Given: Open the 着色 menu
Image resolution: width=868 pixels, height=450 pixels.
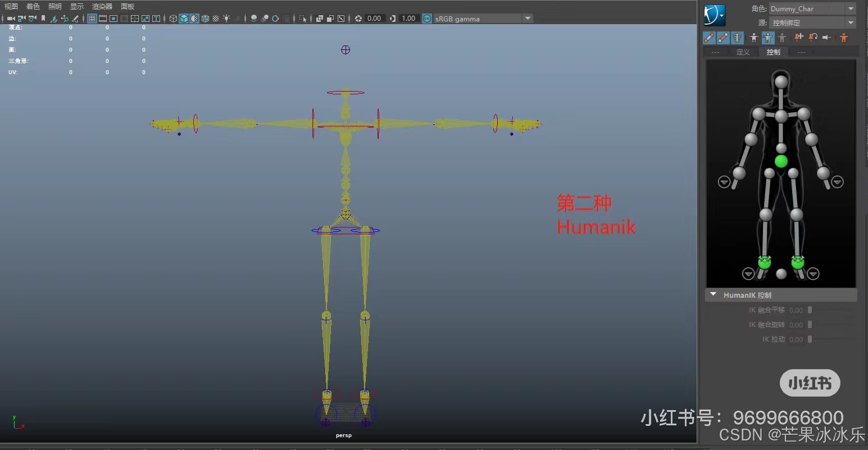Looking at the screenshot, I should [33, 6].
